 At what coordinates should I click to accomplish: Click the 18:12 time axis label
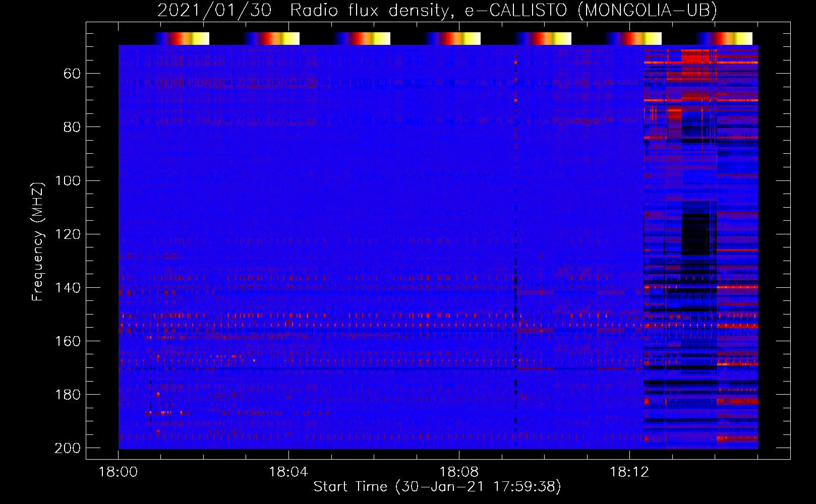(x=629, y=472)
